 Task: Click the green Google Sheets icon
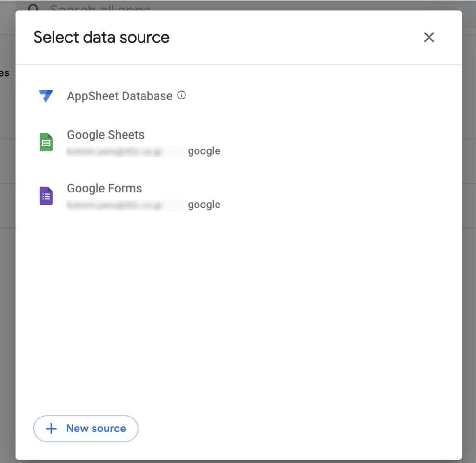[46, 143]
